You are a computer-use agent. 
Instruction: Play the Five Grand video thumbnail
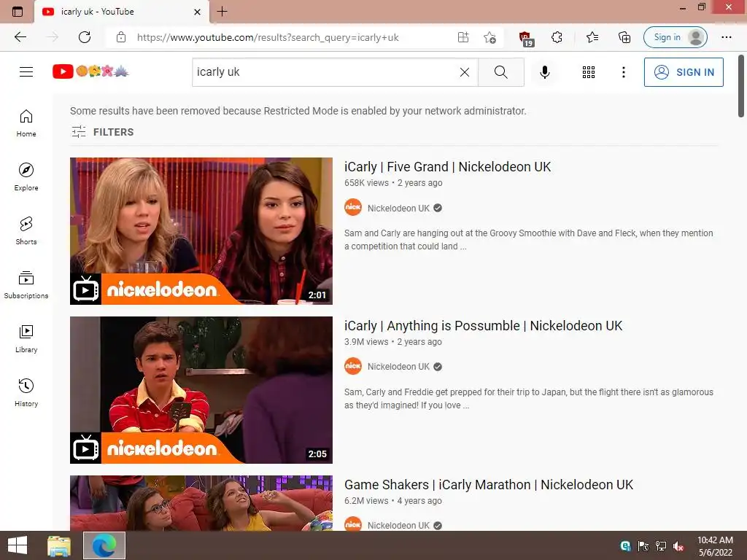[x=201, y=231]
